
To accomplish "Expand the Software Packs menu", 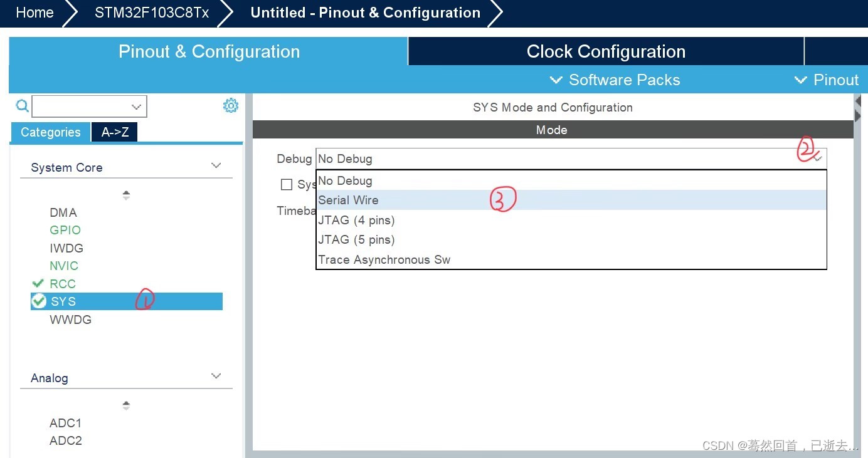I will coord(615,80).
